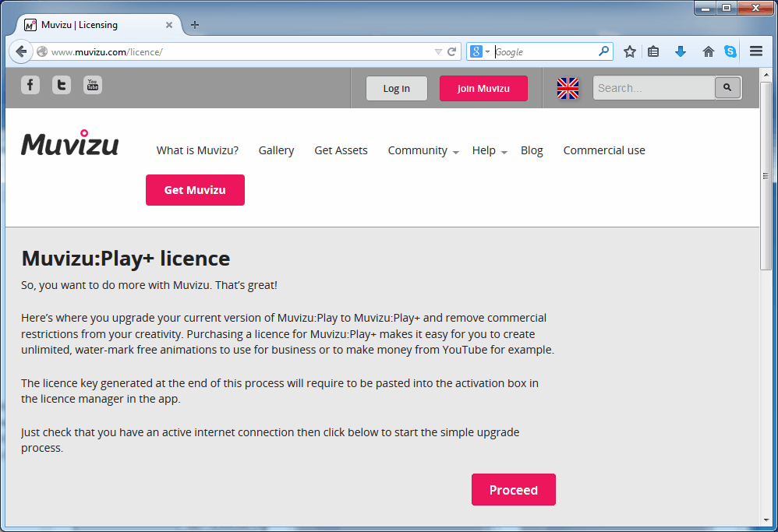Click the Muvizu:Play+ licence heading
The height and width of the screenshot is (532, 778).
(126, 259)
